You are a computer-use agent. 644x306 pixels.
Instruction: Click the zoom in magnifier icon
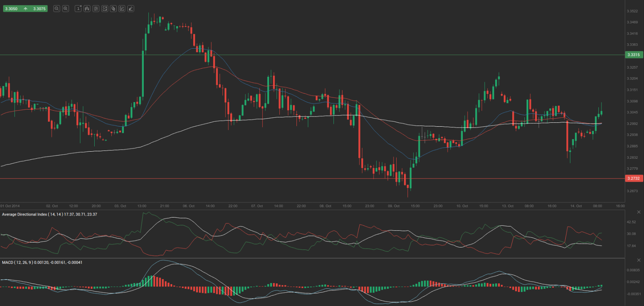click(x=65, y=9)
